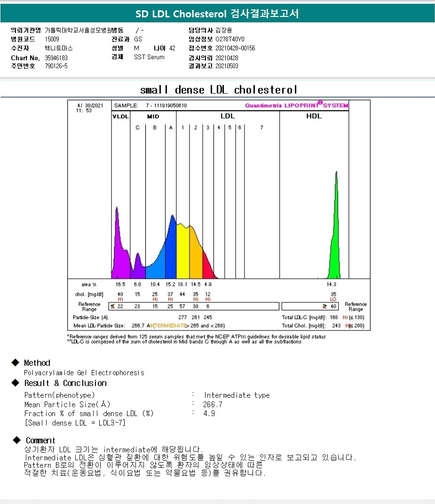Select chol. value 37 for MID A
Screen dimensions: 435x504
coord(170,294)
